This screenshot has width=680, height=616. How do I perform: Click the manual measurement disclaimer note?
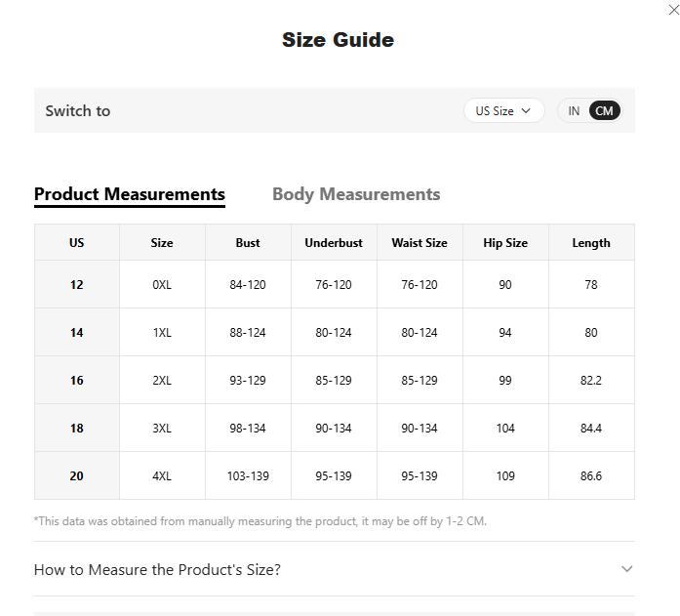tap(260, 521)
